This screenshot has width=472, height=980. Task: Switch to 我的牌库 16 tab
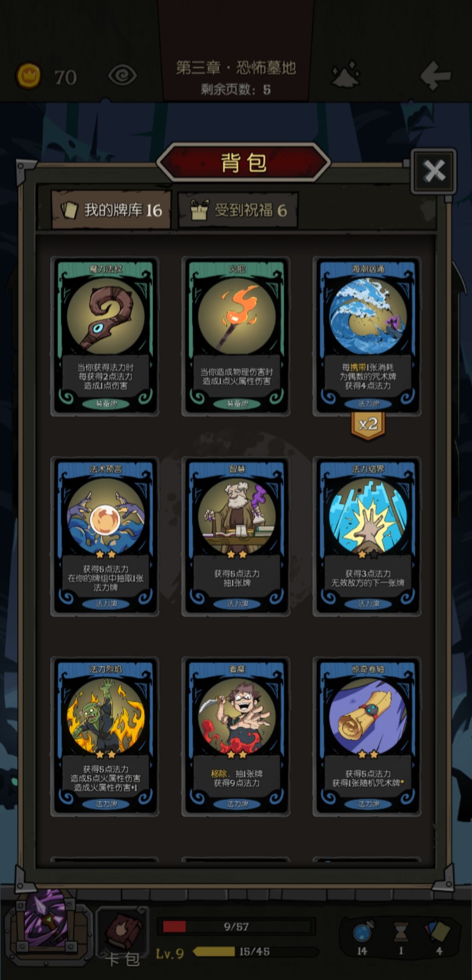(111, 210)
